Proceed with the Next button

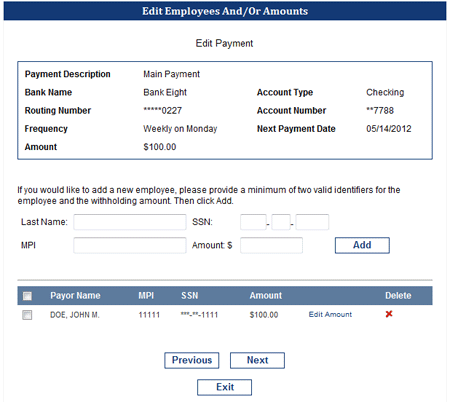[257, 360]
